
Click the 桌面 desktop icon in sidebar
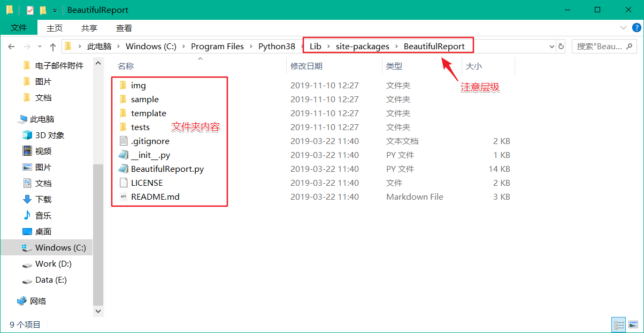[x=27, y=231]
